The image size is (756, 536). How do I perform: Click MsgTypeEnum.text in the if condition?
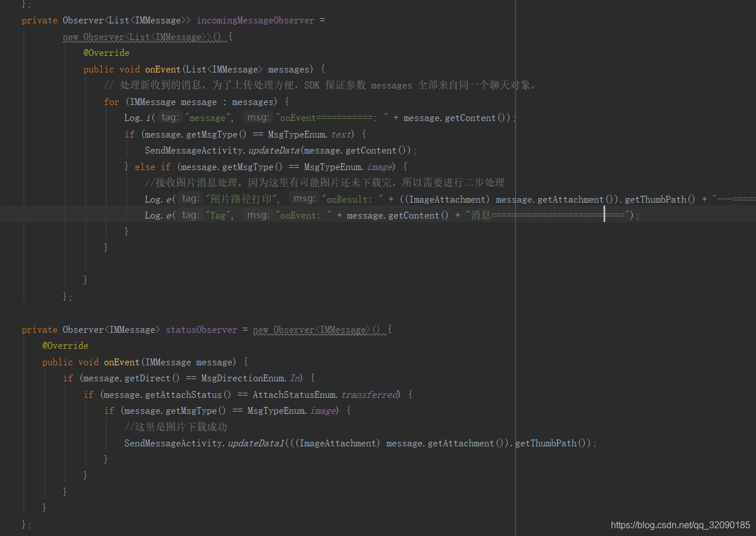(x=311, y=135)
